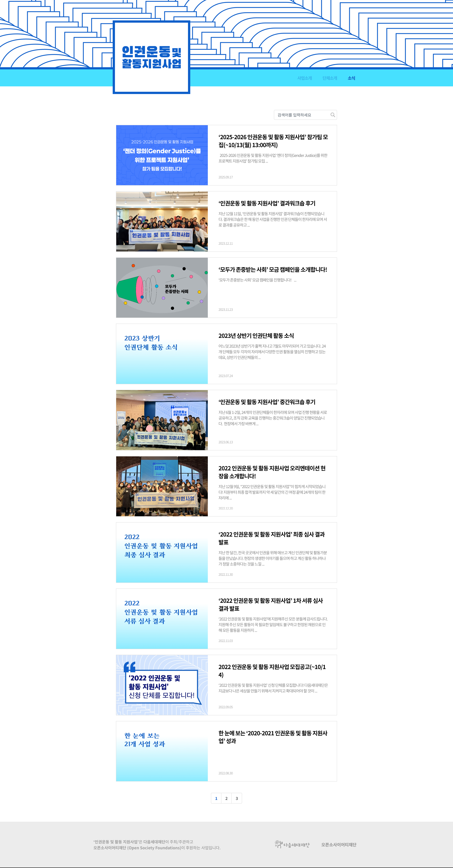This screenshot has height=868, width=453.
Task: Go to pagination page 3
Action: tap(237, 798)
